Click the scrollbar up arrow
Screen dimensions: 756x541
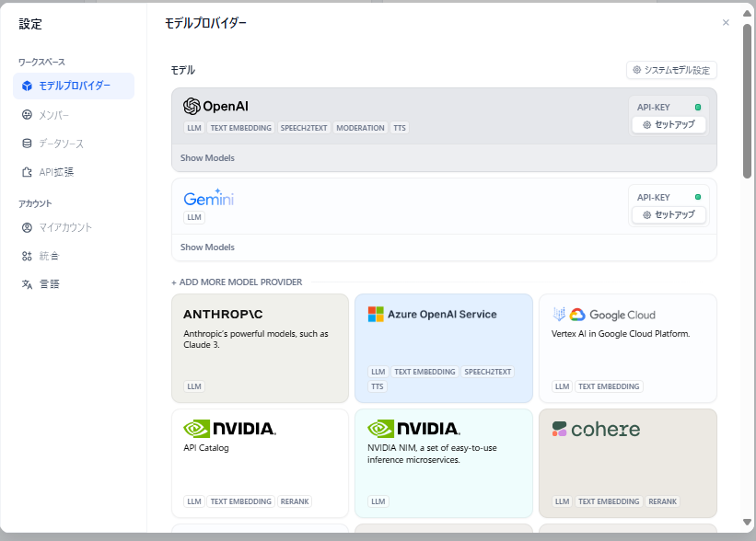point(747,14)
